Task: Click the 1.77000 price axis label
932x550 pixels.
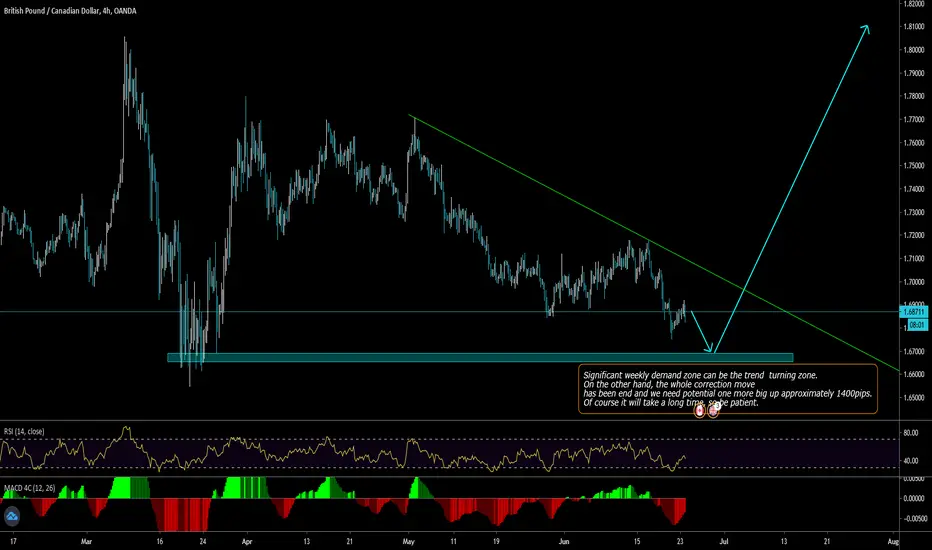Action: tap(914, 120)
